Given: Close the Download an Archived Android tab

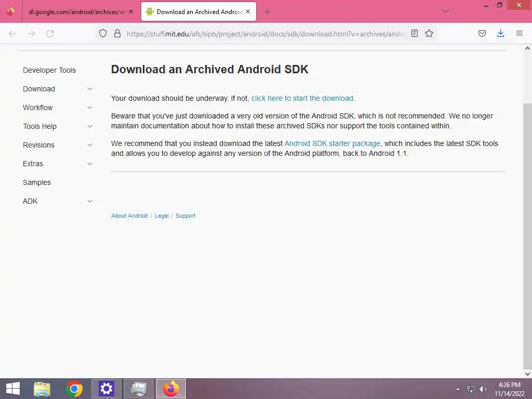Looking at the screenshot, I should coord(248,11).
